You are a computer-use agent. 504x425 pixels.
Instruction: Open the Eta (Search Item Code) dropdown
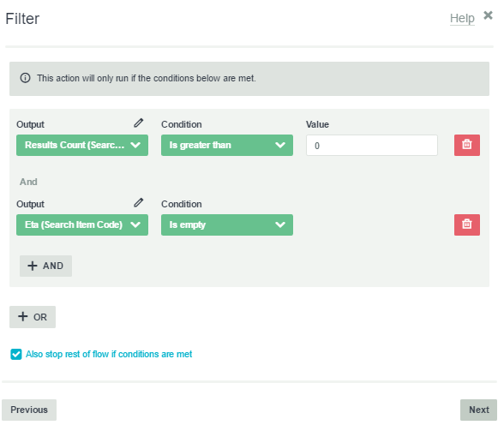(82, 224)
